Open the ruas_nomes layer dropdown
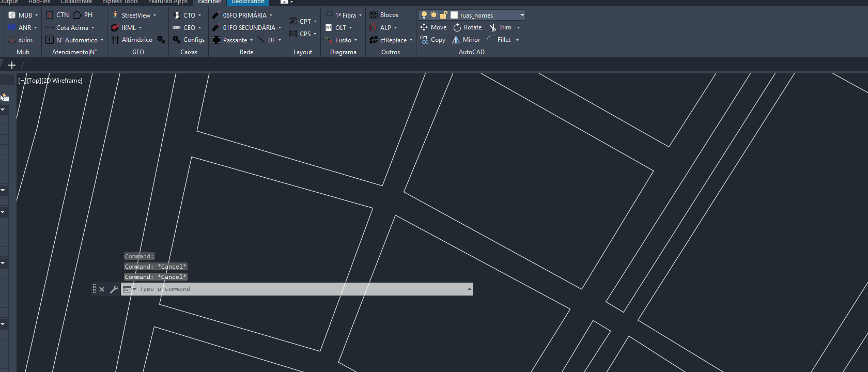The image size is (868, 372). click(522, 15)
